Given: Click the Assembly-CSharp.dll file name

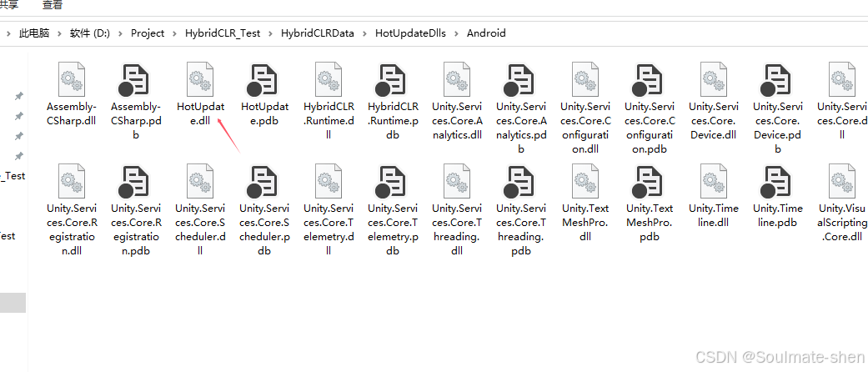Looking at the screenshot, I should [x=72, y=113].
